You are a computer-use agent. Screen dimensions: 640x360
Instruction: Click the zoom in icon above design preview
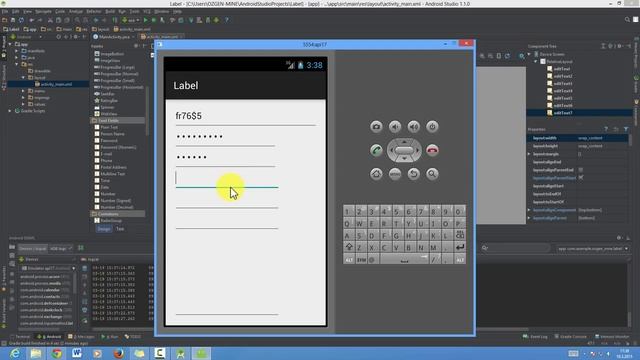click(482, 56)
